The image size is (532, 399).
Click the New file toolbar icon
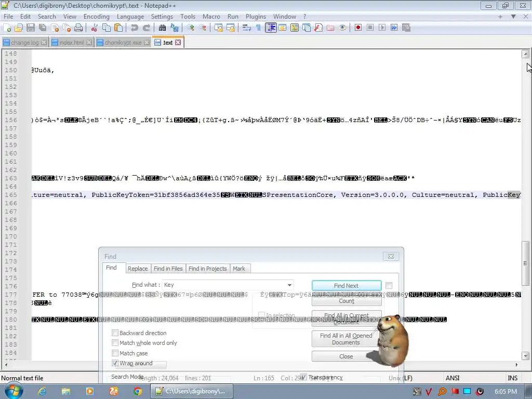7,28
